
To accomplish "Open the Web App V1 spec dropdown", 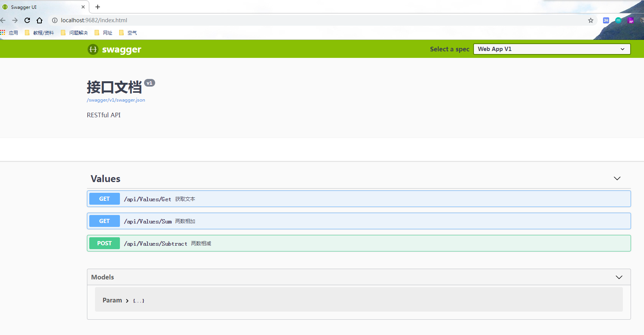I will point(552,49).
